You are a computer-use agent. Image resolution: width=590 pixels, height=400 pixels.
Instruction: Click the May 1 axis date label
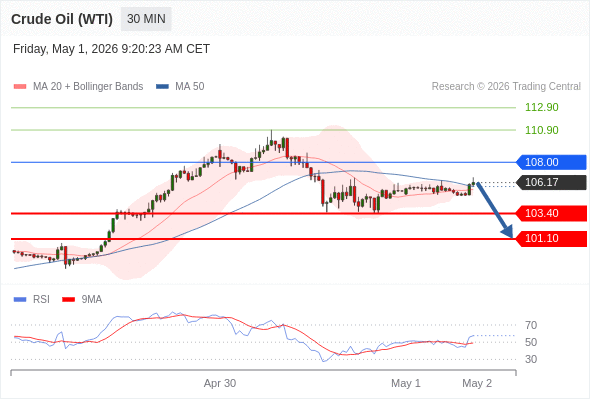tap(406, 383)
